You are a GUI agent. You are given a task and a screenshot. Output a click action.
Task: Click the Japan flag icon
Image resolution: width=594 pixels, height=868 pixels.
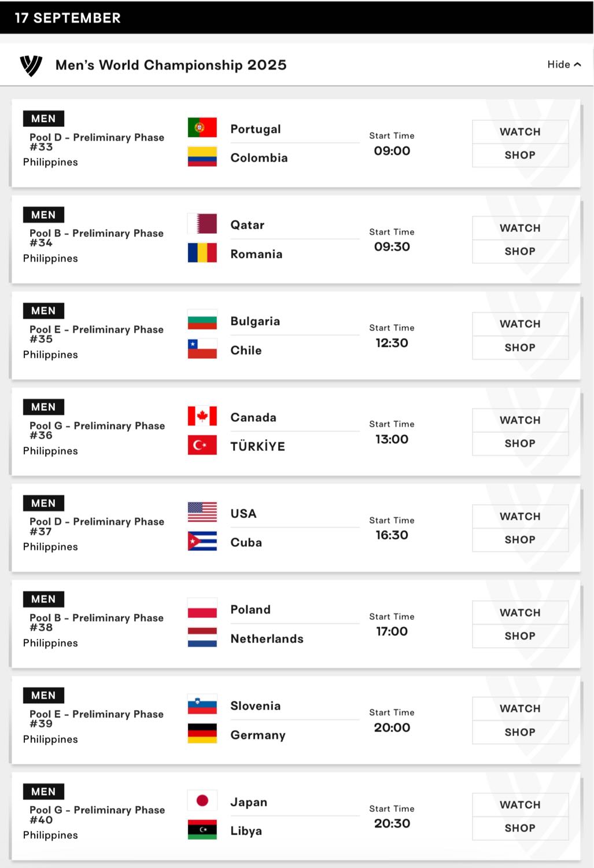coord(202,800)
